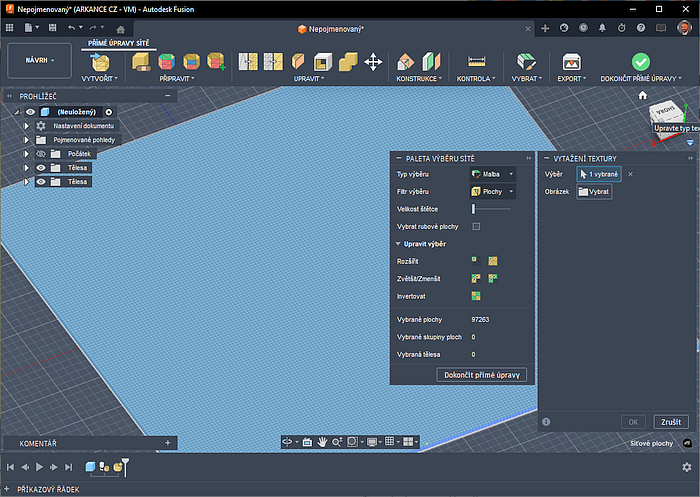Open the Typ výběru dropdown set to Malba
The image size is (700, 497).
pyautogui.click(x=492, y=174)
